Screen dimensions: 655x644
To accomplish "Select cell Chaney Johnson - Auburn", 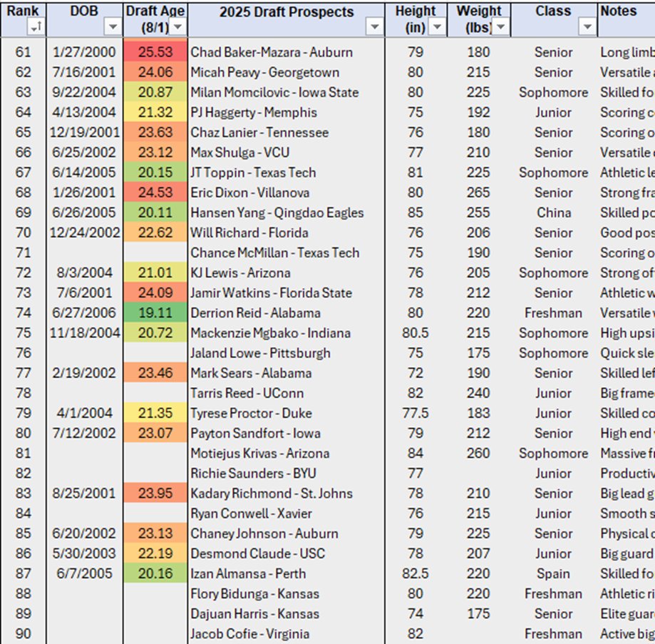I will (286, 533).
